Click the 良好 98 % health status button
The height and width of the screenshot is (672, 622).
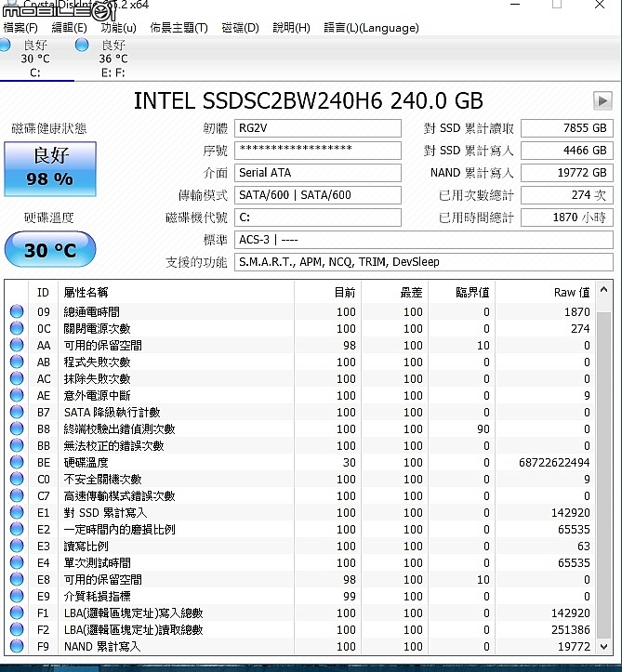[x=50, y=169]
